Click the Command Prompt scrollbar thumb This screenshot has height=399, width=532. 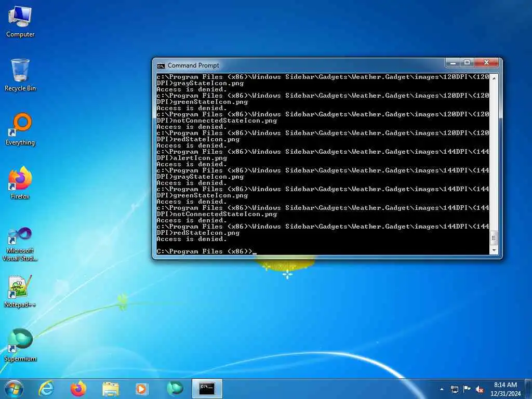tap(494, 238)
